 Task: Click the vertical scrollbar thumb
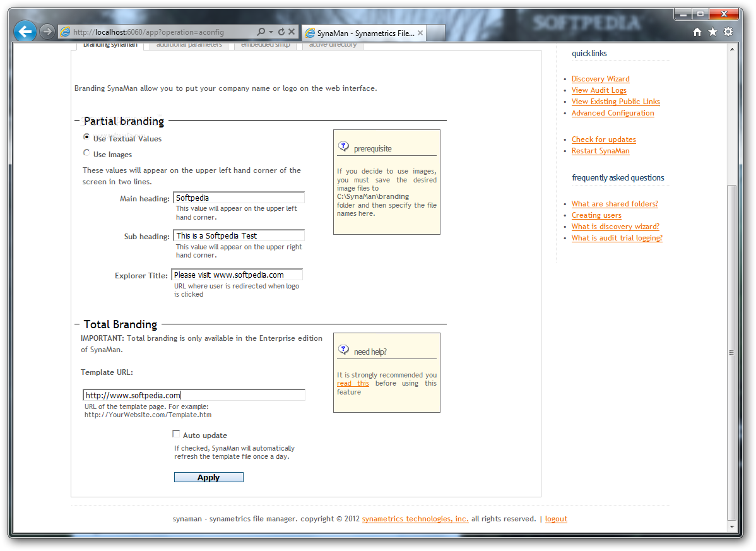(732, 352)
